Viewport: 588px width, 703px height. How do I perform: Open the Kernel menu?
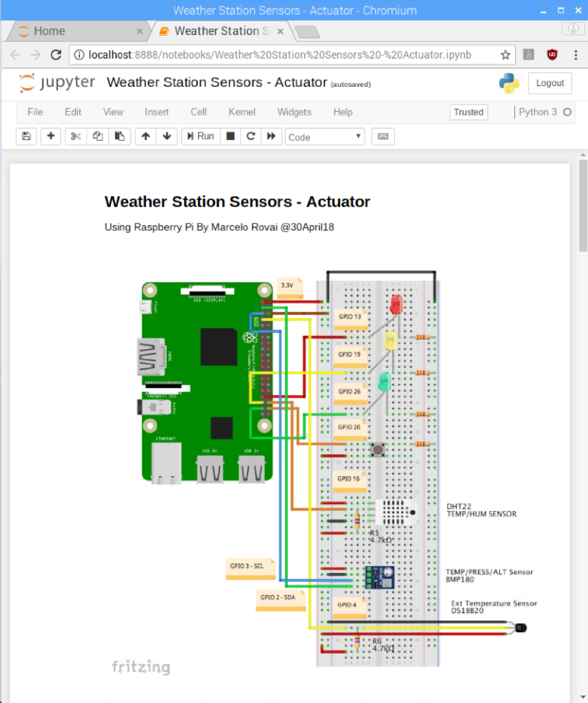pyautogui.click(x=242, y=112)
